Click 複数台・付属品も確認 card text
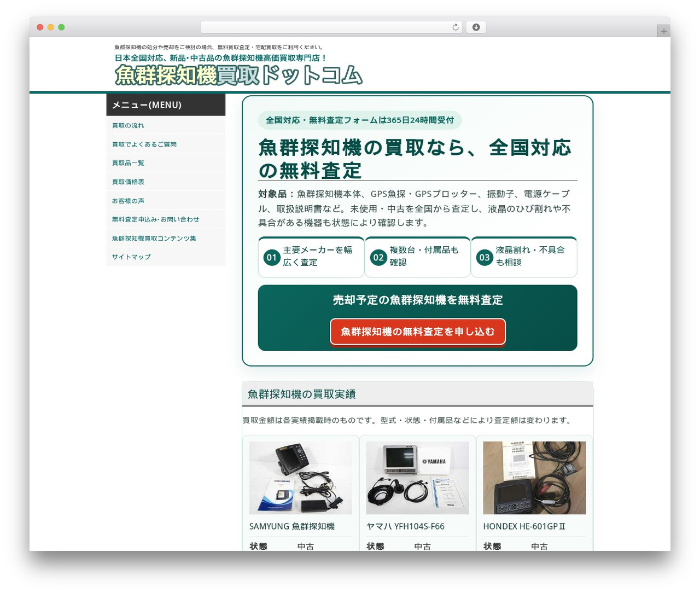The width and height of the screenshot is (700, 593). (x=424, y=256)
